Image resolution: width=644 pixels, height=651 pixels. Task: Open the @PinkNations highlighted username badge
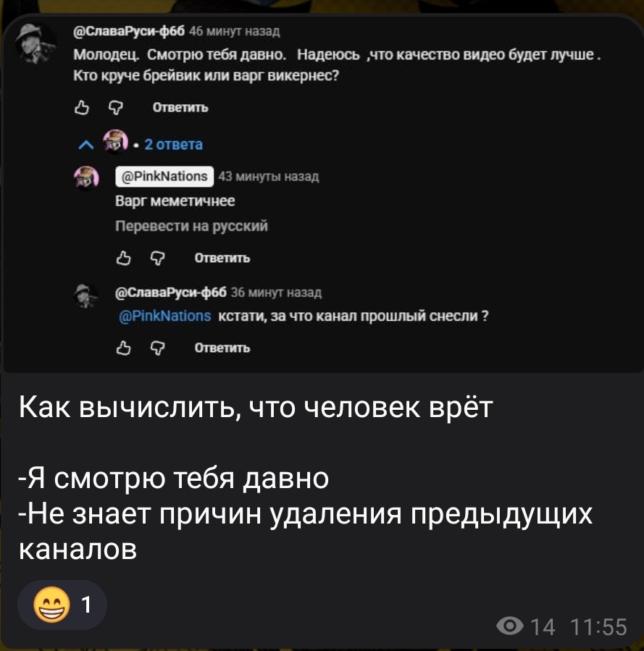pos(164,177)
